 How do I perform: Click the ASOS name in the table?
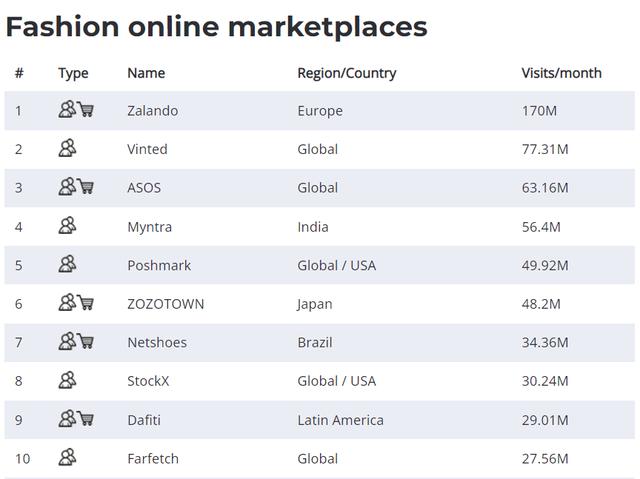(144, 188)
